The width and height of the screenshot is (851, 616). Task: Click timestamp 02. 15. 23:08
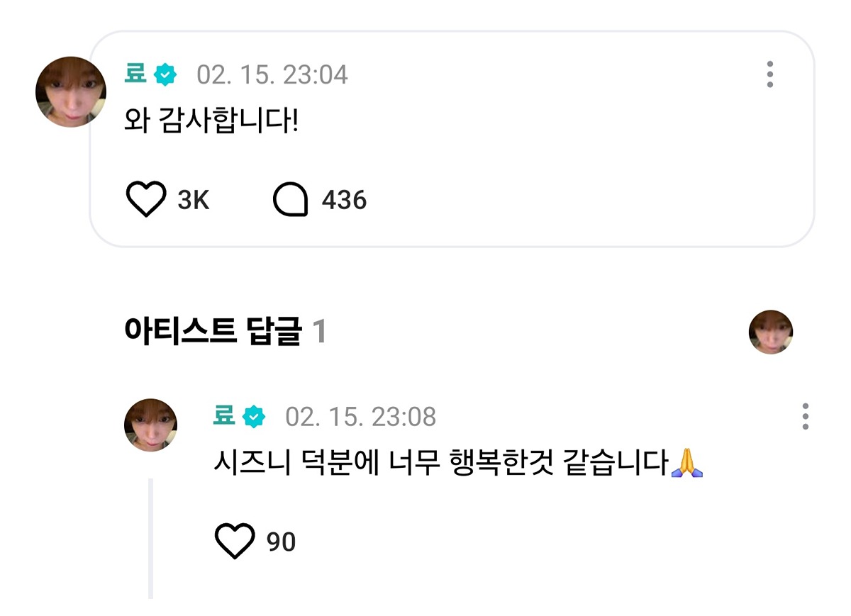pos(361,417)
